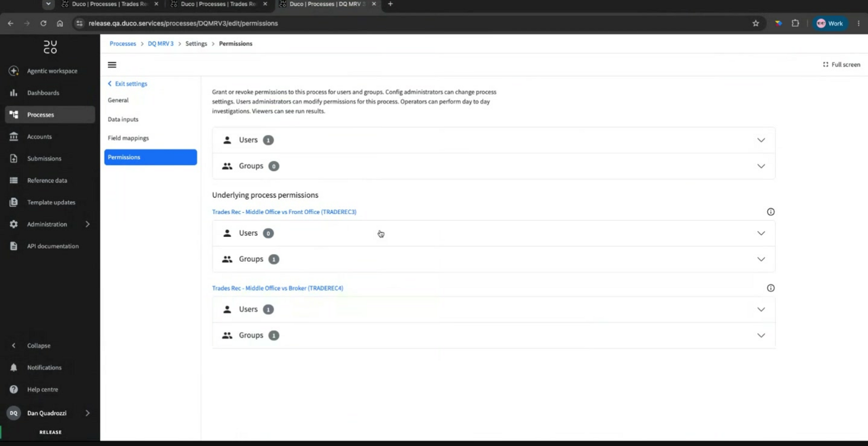Select Permissions settings tab

coord(151,157)
